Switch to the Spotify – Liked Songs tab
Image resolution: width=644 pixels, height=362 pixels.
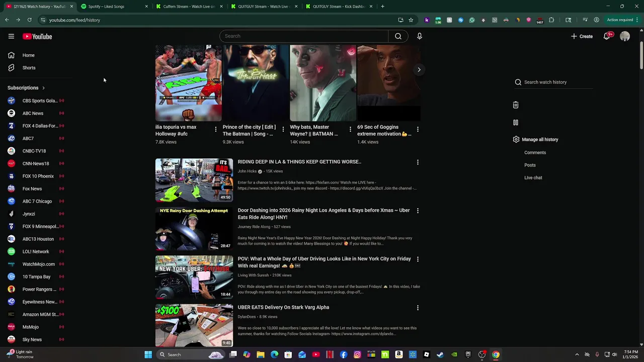(115, 7)
